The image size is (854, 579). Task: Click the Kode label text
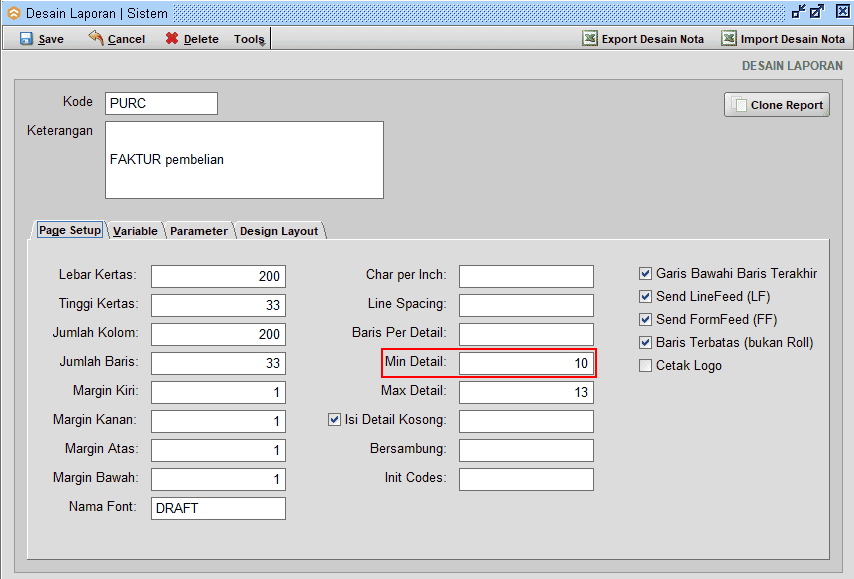pyautogui.click(x=78, y=102)
